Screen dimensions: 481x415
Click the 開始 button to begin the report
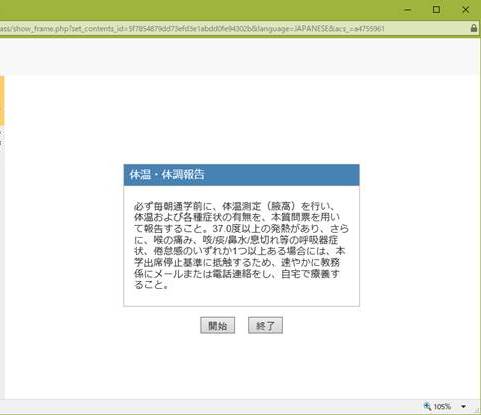pos(217,325)
